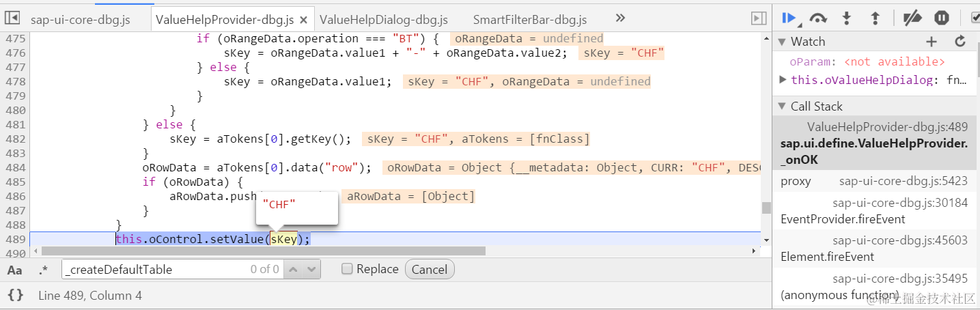Select the oParam watch expression
The height and width of the screenshot is (310, 980).
click(x=867, y=61)
